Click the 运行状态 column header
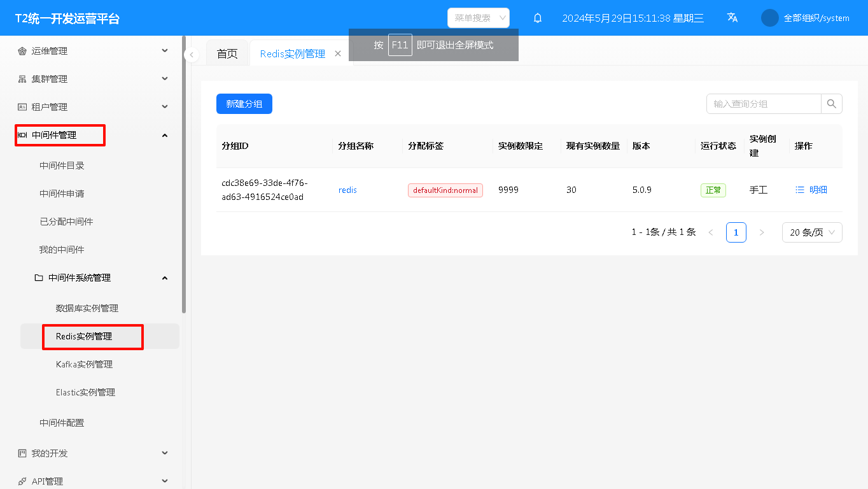 coord(718,146)
